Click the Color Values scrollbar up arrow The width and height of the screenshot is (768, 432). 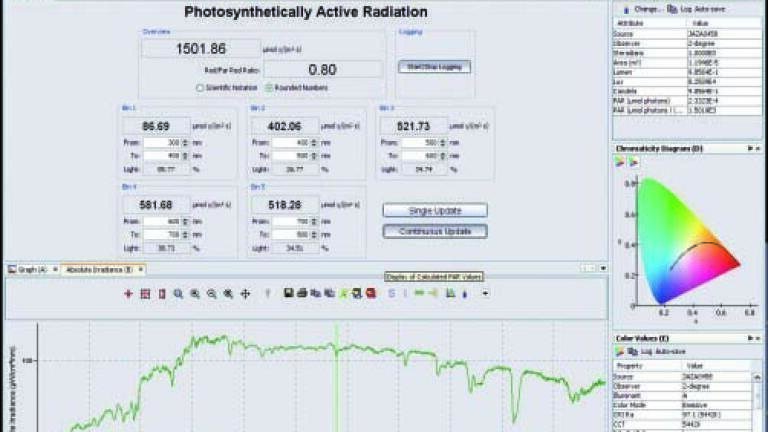click(x=757, y=377)
